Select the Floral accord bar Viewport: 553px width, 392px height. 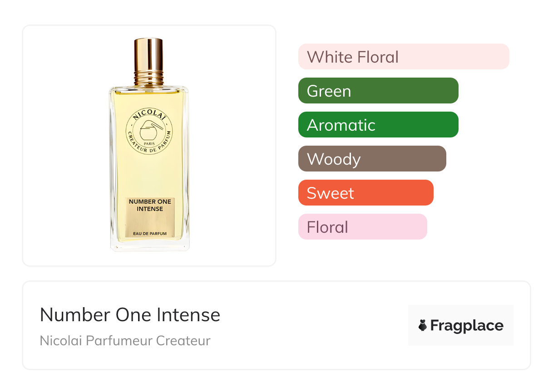click(x=363, y=227)
